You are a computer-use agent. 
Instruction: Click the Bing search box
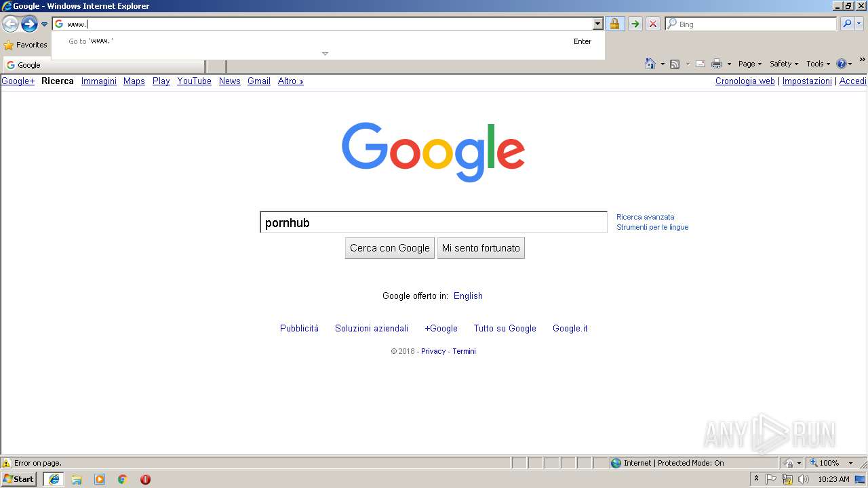click(751, 24)
